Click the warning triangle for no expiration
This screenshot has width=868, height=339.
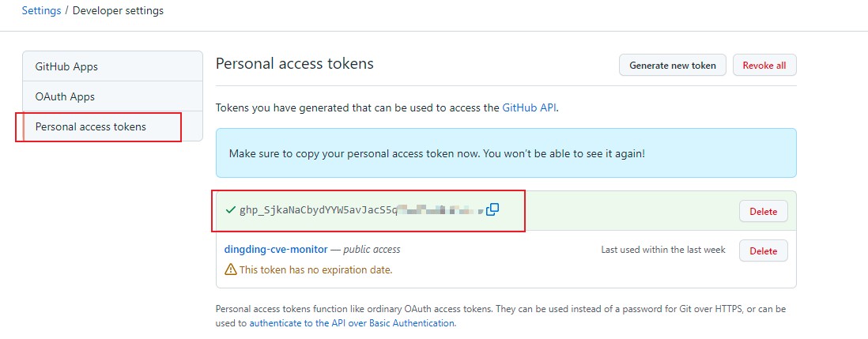[x=230, y=270]
